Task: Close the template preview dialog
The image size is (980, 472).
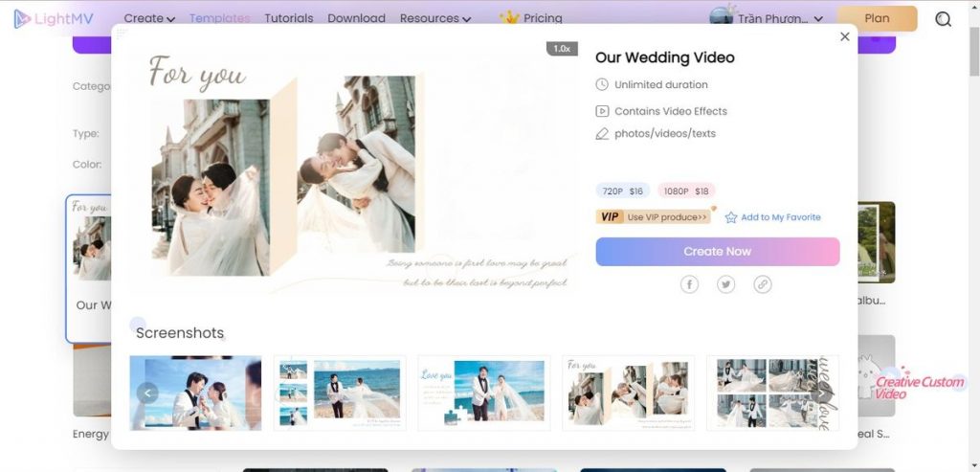Action: click(x=844, y=37)
